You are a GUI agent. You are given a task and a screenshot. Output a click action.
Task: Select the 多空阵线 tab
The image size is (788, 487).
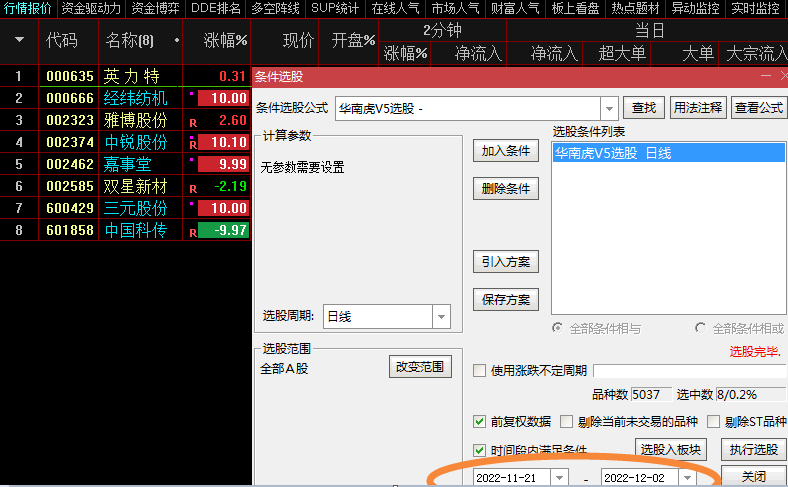(275, 9)
